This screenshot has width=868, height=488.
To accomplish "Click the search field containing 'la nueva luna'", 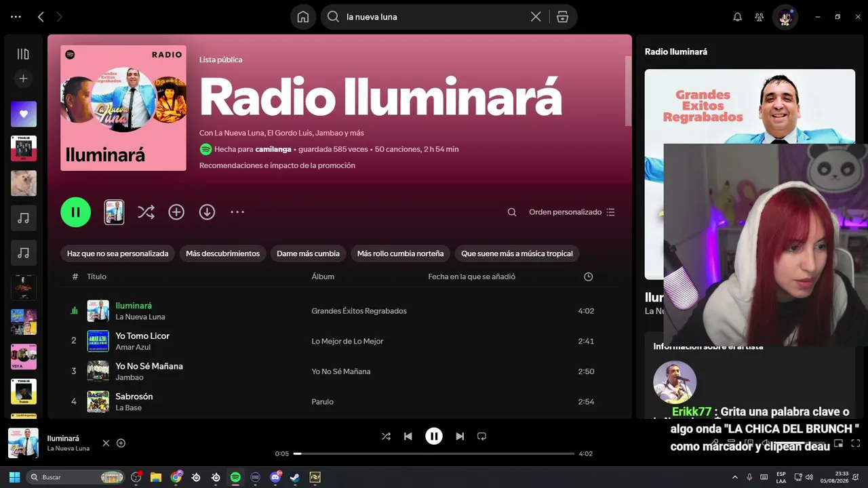I will point(435,17).
